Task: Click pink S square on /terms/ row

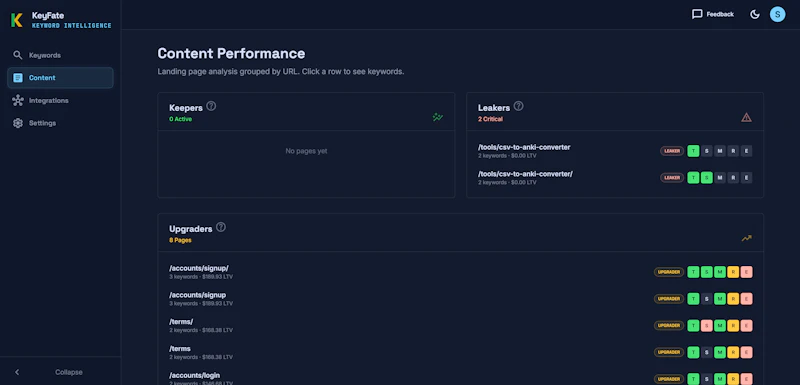Action: tap(707, 325)
